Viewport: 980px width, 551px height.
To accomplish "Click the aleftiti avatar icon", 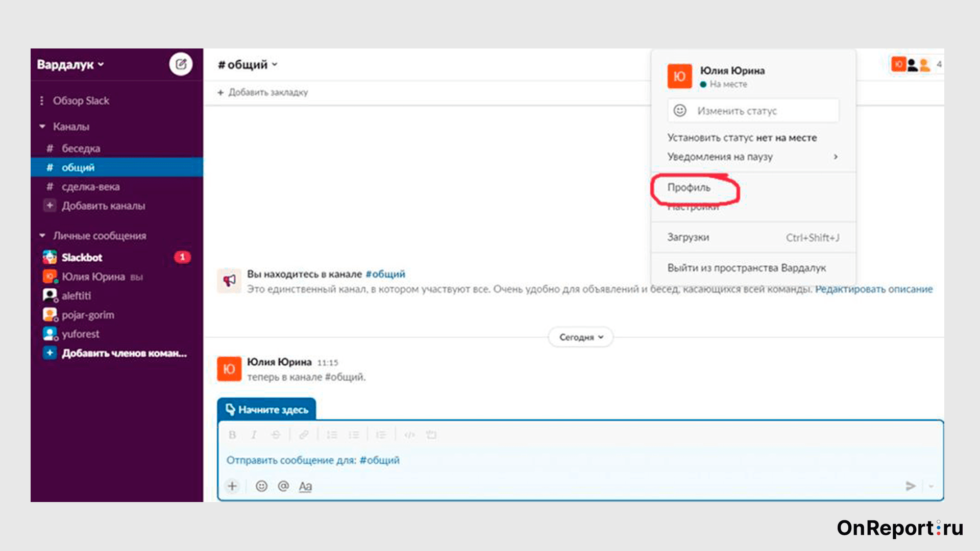I will (50, 296).
